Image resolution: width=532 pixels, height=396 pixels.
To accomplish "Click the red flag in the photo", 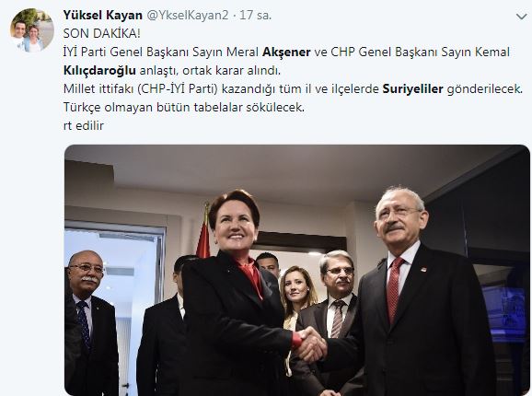I will click(203, 239).
